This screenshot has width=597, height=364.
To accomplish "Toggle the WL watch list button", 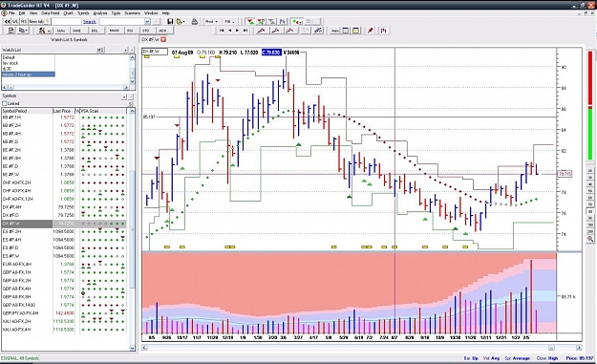I will pyautogui.click(x=15, y=22).
